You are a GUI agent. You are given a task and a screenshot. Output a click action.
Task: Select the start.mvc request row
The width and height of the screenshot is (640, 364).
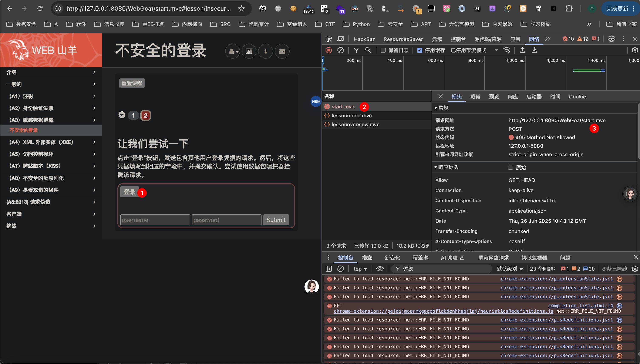[377, 107]
